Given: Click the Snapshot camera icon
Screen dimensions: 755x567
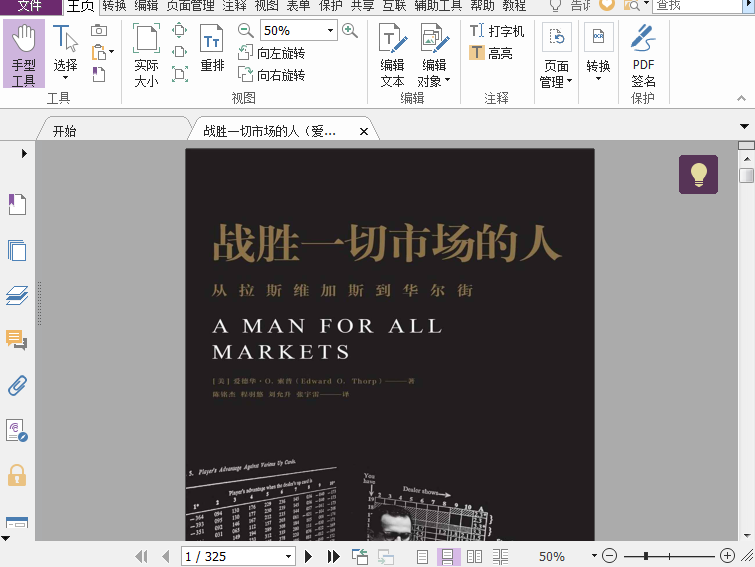Looking at the screenshot, I should tap(99, 30).
